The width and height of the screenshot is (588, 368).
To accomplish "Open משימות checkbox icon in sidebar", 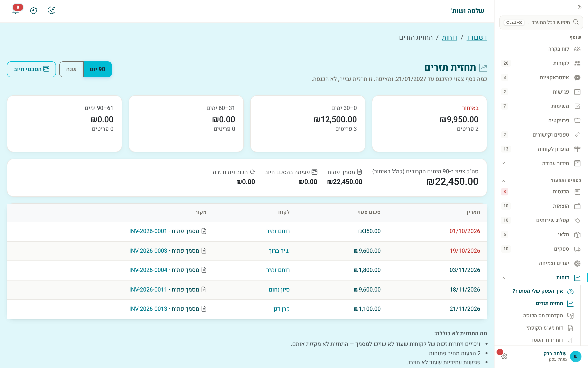I will pos(577,106).
